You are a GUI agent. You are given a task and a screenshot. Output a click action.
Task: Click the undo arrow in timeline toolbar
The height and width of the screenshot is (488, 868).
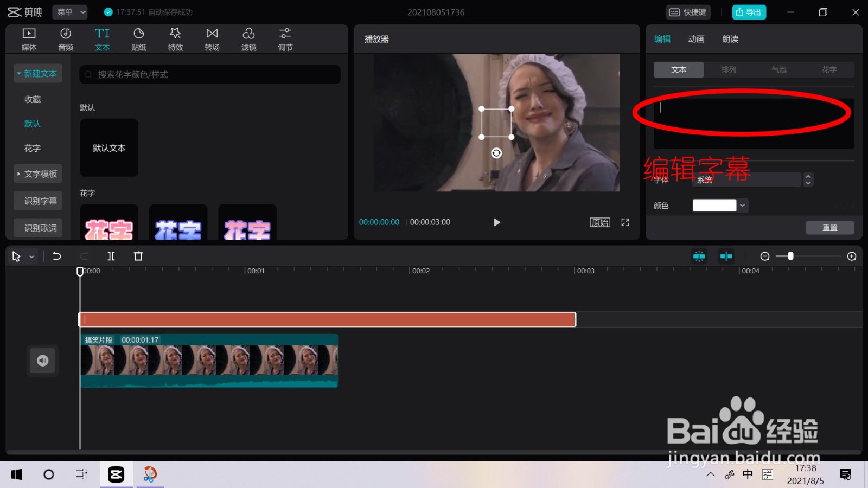point(57,256)
